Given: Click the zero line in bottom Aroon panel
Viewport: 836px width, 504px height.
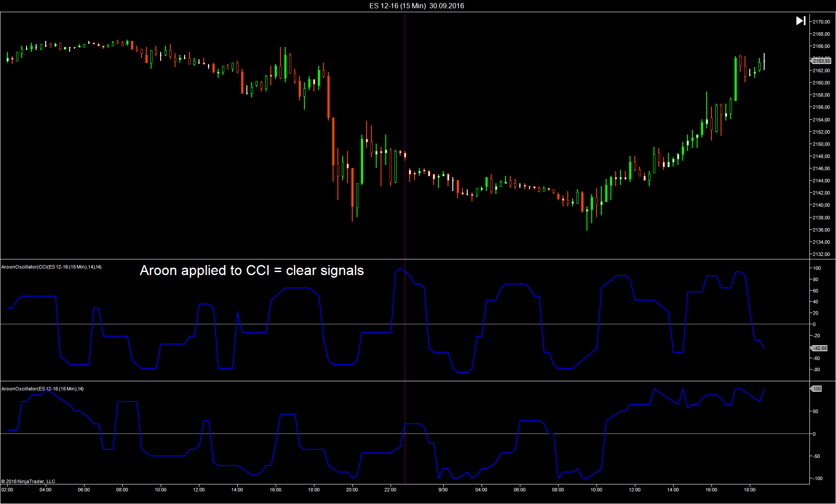Looking at the screenshot, I should 174,433.
